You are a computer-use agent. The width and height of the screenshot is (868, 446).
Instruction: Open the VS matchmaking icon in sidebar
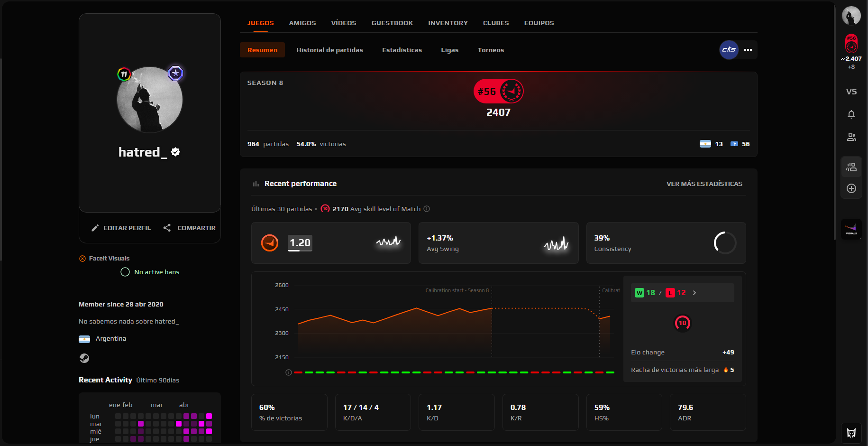click(x=851, y=92)
